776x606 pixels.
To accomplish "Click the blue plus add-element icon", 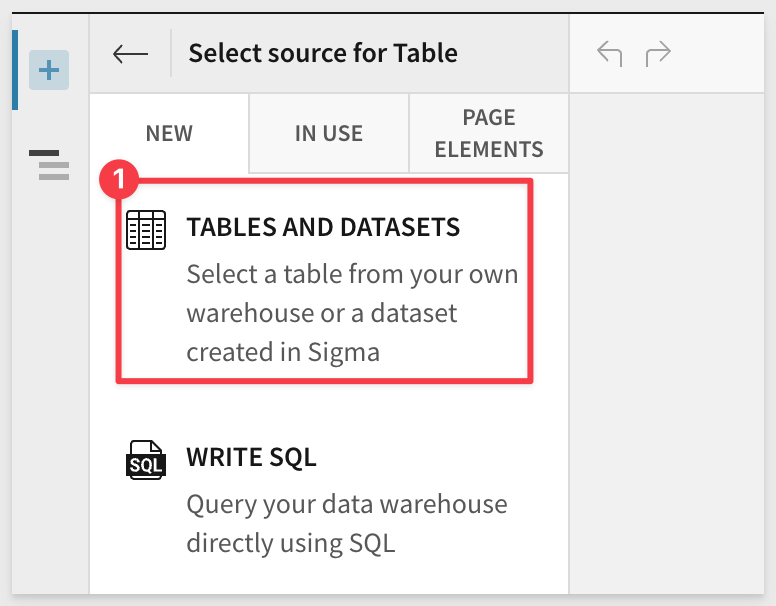I will pyautogui.click(x=49, y=70).
